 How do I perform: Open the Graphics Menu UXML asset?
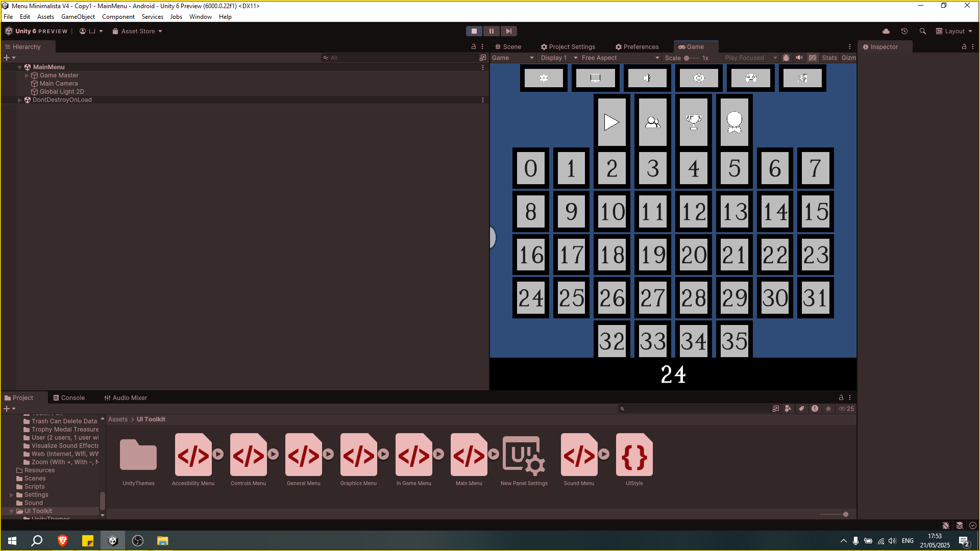[359, 460]
